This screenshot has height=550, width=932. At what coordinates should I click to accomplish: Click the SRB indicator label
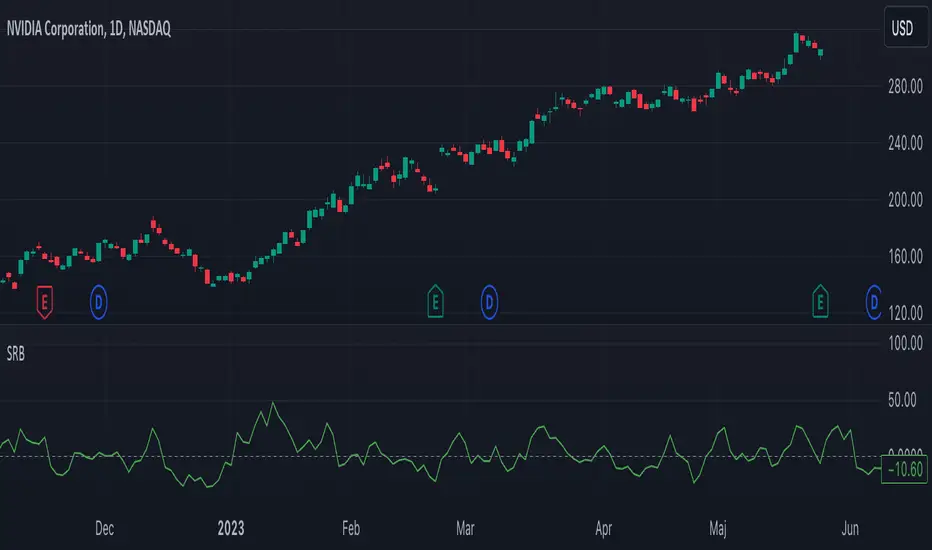point(15,354)
